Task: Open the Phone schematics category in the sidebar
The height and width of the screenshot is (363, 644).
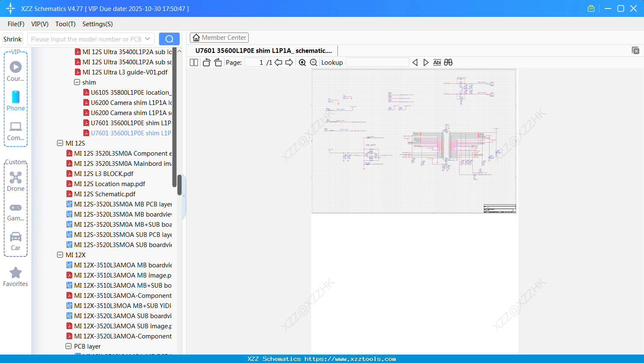Action: point(16,102)
